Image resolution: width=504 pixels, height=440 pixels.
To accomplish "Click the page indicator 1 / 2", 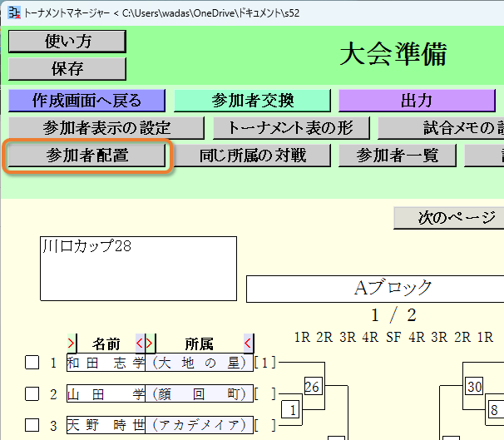I will coord(393,315).
